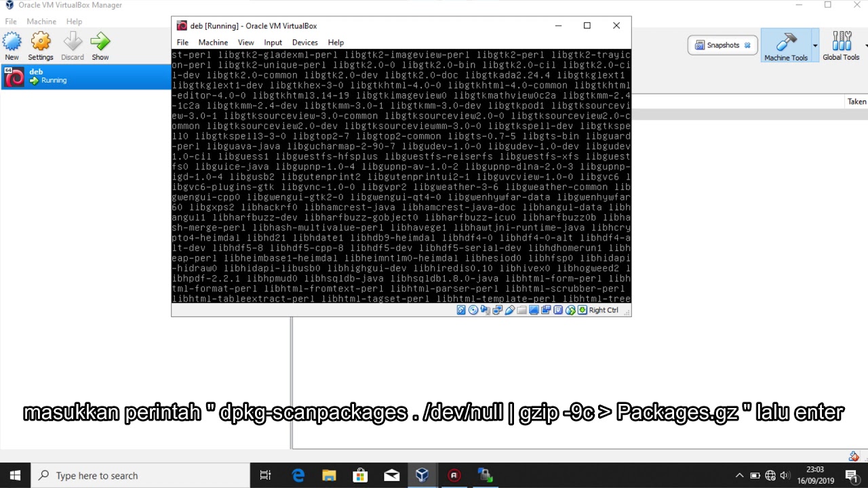Click the battery icon in system tray
This screenshot has height=488, width=868.
click(755, 476)
